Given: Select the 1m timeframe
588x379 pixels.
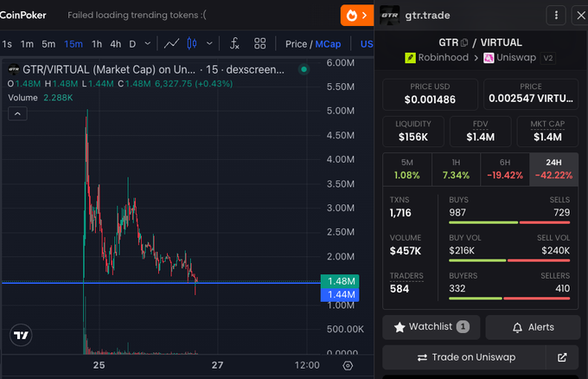Looking at the screenshot, I should coord(27,44).
